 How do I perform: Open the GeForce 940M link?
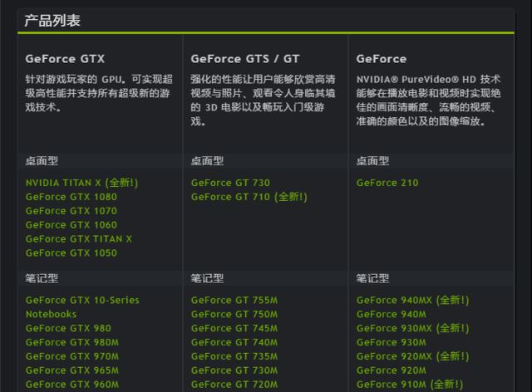point(391,315)
